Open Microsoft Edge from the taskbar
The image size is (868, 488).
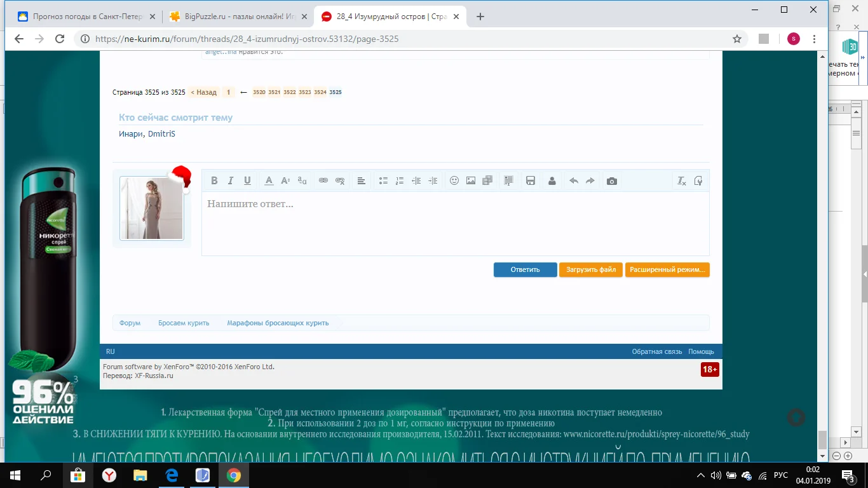[172, 475]
